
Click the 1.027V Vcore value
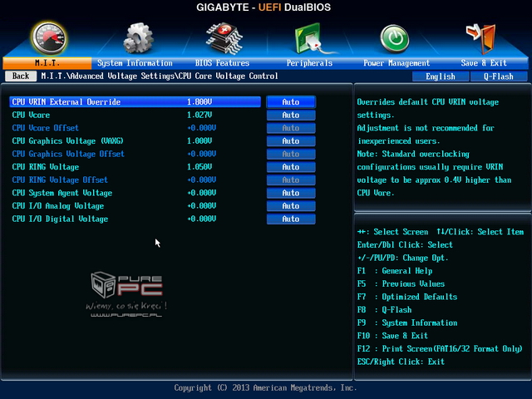tap(199, 115)
